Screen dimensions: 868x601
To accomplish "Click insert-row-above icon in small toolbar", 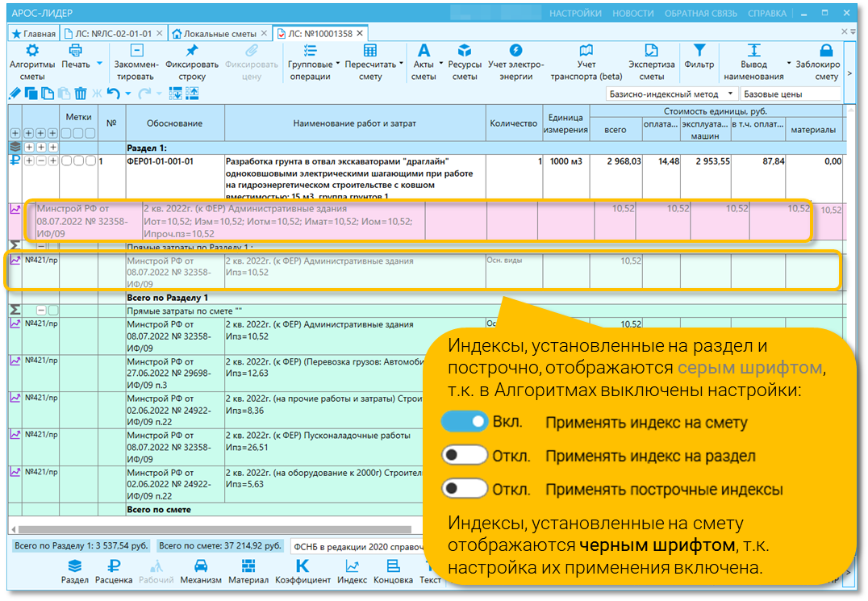I will pyautogui.click(x=192, y=94).
